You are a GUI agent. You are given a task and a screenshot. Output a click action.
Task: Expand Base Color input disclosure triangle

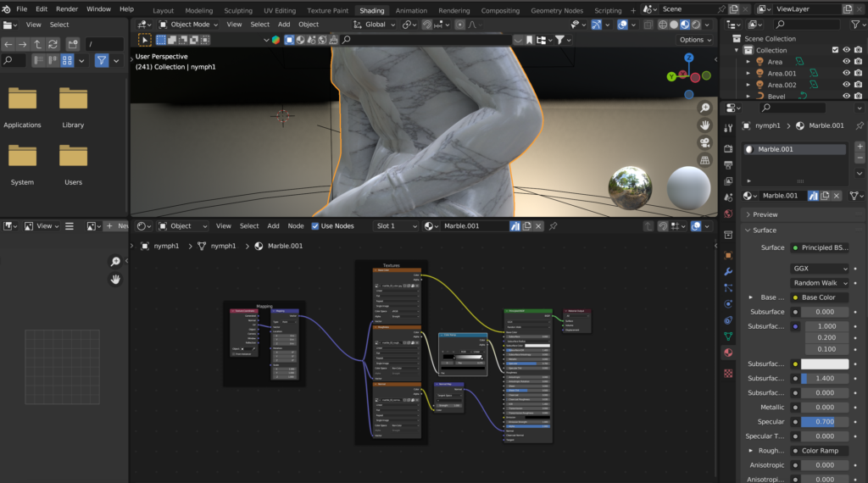(751, 297)
